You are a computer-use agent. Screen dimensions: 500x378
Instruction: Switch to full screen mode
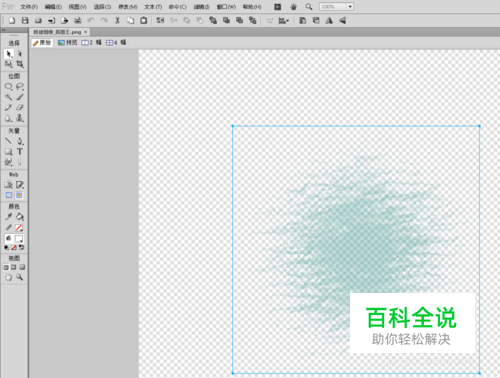pyautogui.click(x=22, y=267)
